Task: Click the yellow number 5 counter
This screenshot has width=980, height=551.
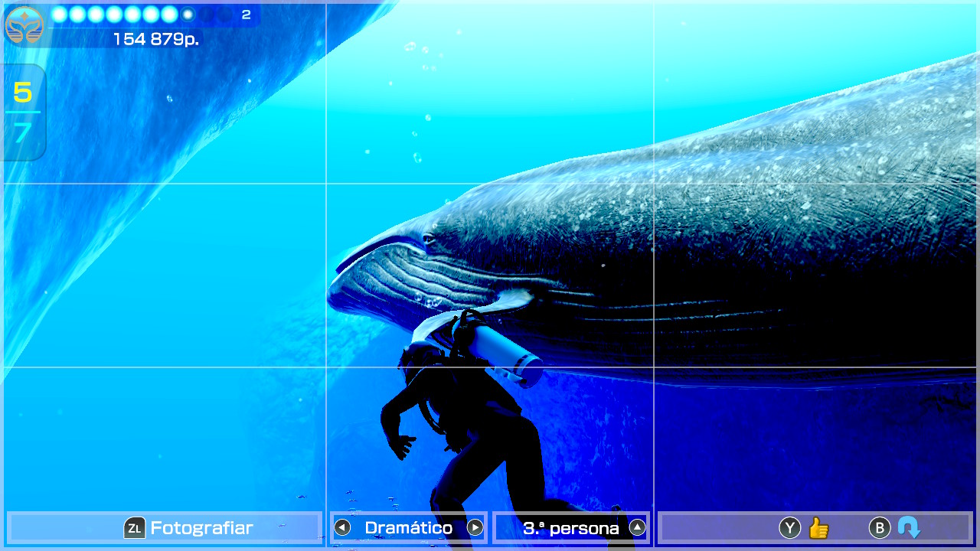Action: 23,93
